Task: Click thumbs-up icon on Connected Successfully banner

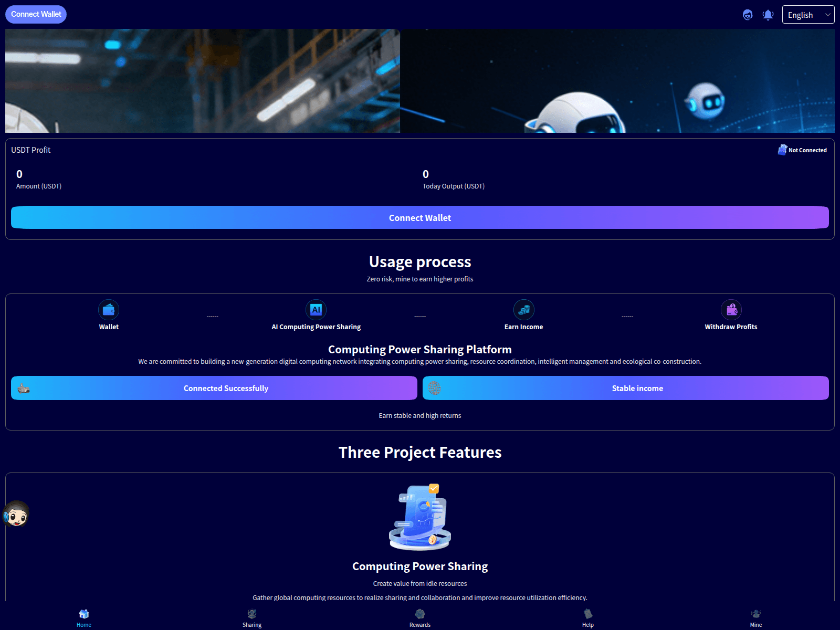Action: pos(24,388)
